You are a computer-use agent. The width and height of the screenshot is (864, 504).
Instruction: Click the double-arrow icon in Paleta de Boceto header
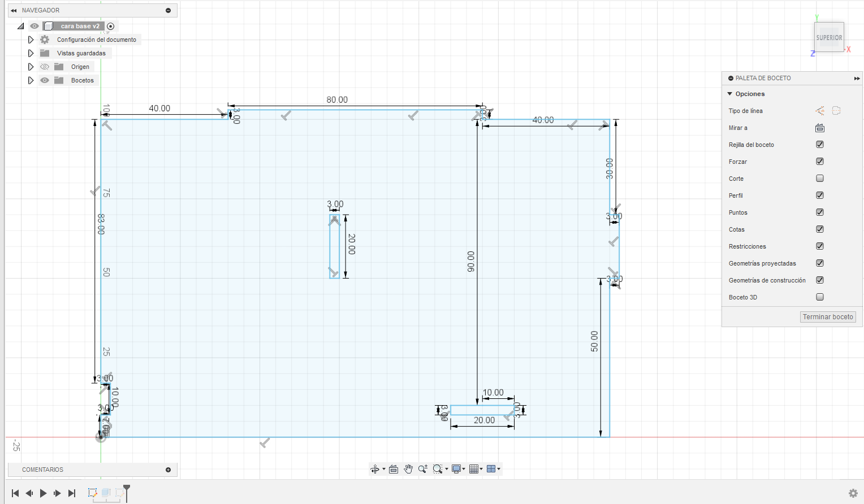pyautogui.click(x=857, y=79)
